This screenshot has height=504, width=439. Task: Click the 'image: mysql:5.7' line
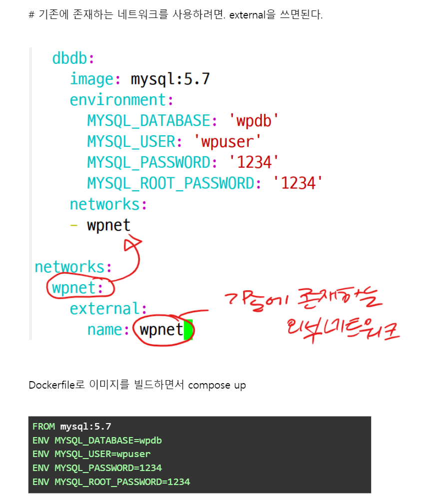[140, 79]
